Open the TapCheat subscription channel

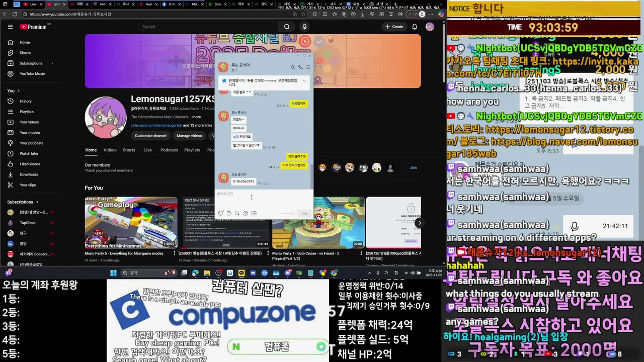pyautogui.click(x=28, y=223)
